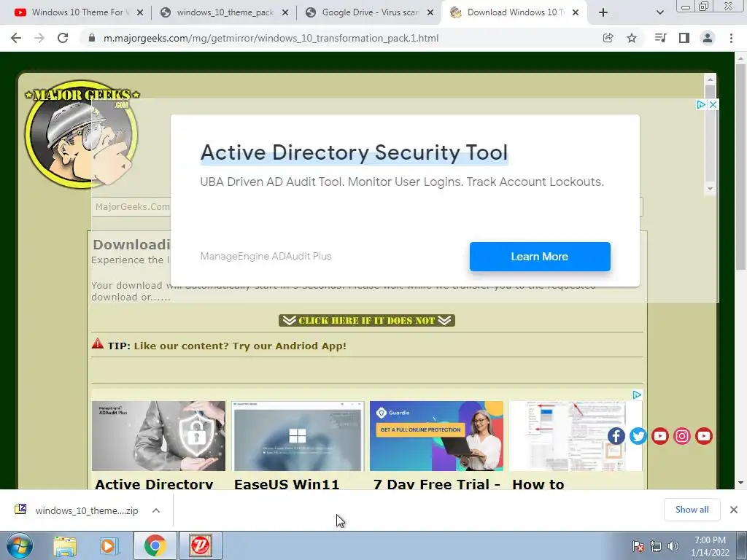Click the ManageEngine ADAudit Plus text

(x=266, y=256)
